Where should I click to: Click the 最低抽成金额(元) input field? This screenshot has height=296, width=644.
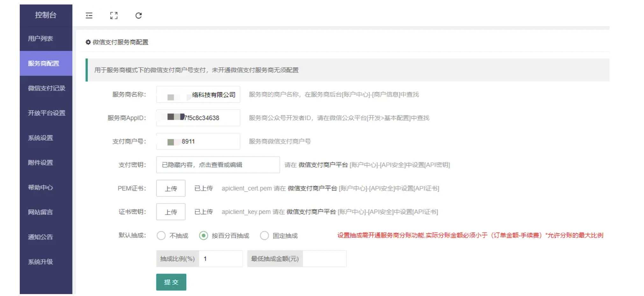[325, 259]
